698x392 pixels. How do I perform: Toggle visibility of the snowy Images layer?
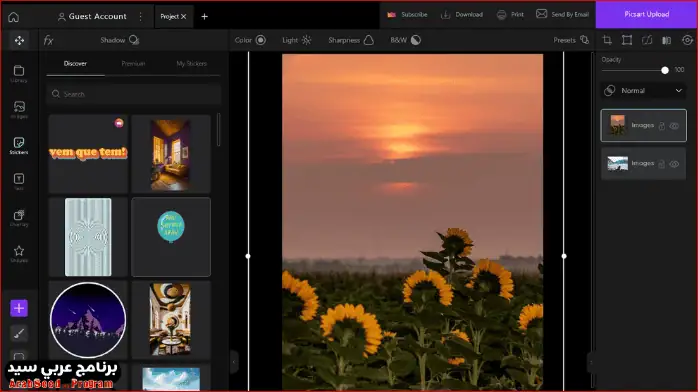[x=674, y=164]
